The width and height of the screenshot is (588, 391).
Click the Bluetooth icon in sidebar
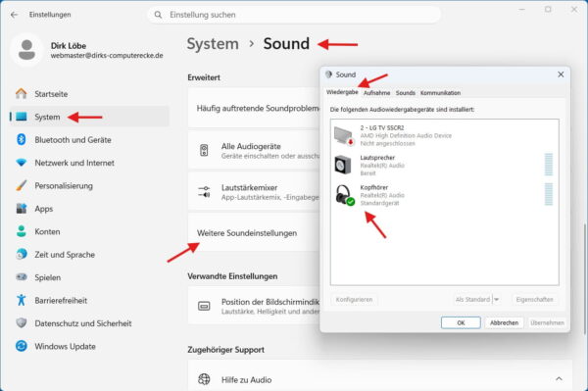coord(22,139)
